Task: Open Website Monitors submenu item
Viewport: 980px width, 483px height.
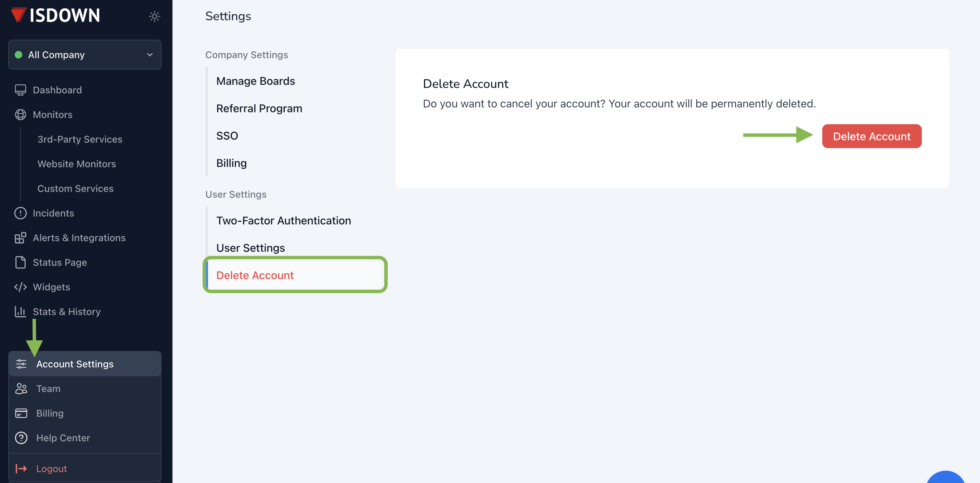Action: tap(76, 164)
